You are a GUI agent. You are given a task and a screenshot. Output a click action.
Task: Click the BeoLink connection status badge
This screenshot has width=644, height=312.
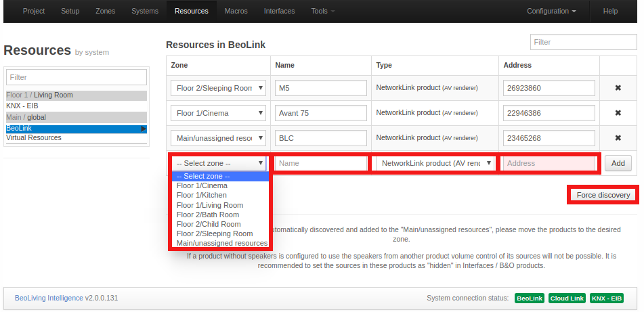(530, 298)
